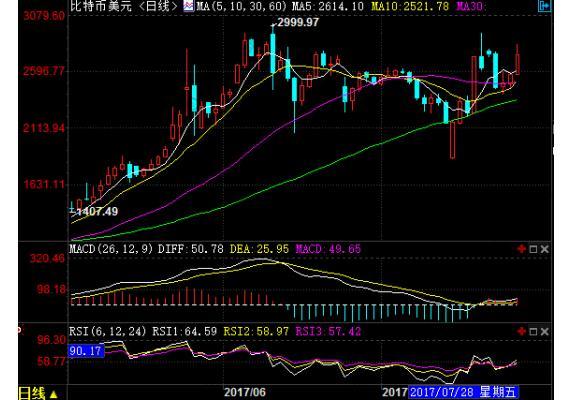Viewport: 573px width, 400px height.
Task: Expand the 日线 period selector triangle
Action: pyautogui.click(x=53, y=394)
